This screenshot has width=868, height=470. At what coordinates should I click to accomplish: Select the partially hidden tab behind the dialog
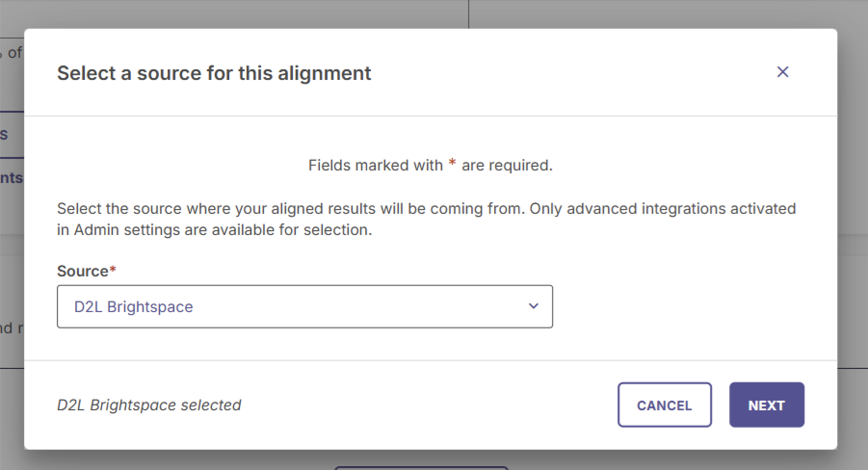[x=6, y=134]
